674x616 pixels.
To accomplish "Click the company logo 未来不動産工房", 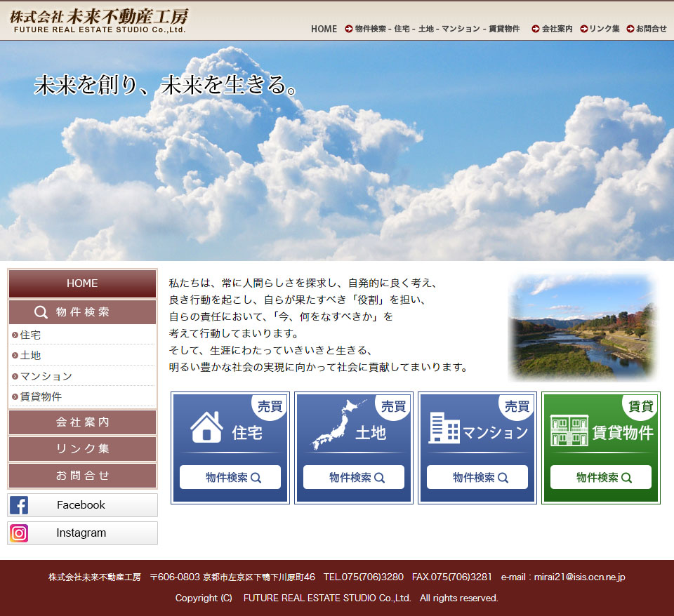I will tap(98, 20).
